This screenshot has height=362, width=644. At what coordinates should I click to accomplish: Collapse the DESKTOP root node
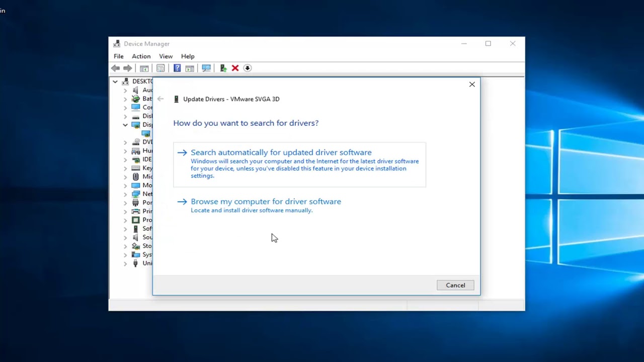pos(115,81)
